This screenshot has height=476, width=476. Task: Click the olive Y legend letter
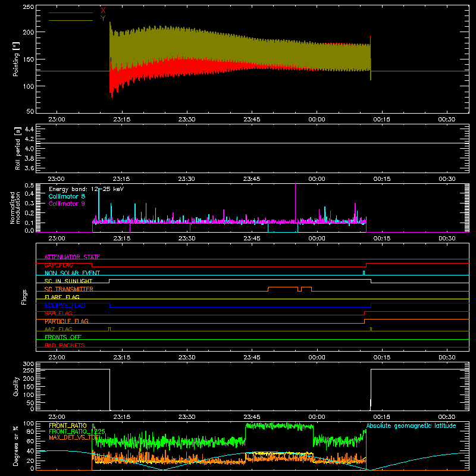pyautogui.click(x=103, y=18)
